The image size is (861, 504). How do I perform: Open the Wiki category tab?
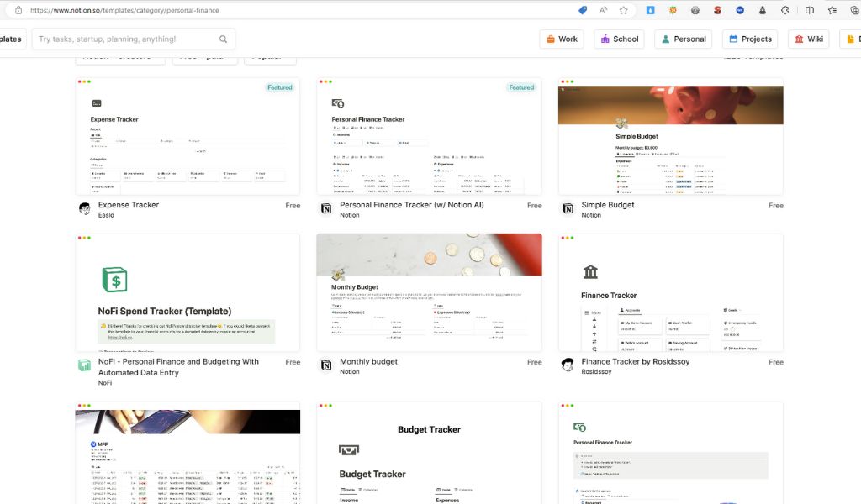[809, 39]
